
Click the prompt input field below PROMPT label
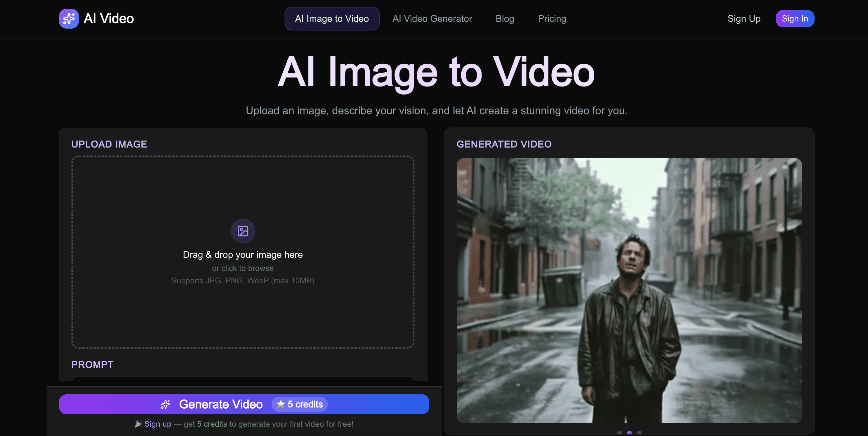click(243, 379)
